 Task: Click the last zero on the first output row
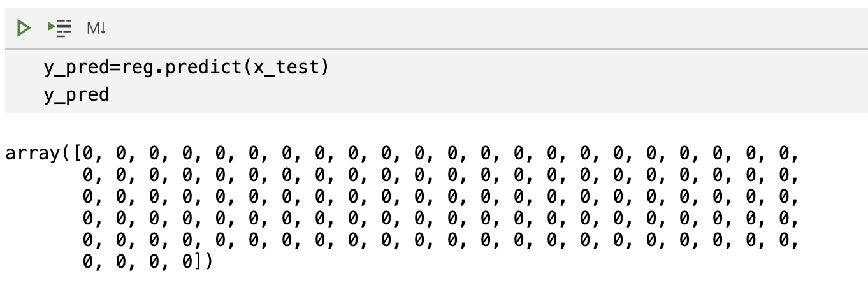point(784,154)
